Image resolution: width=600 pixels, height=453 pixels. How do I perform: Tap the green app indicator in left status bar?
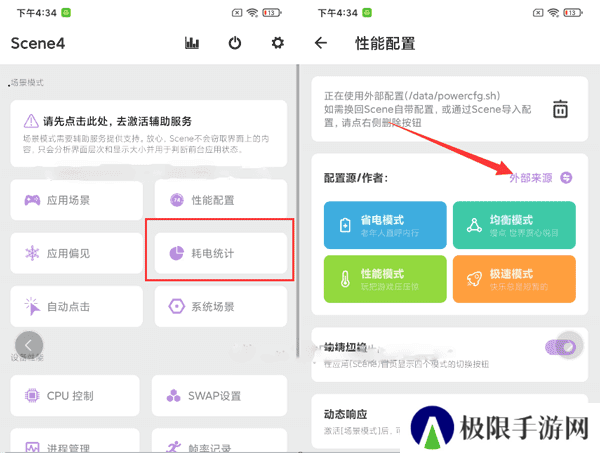66,13
